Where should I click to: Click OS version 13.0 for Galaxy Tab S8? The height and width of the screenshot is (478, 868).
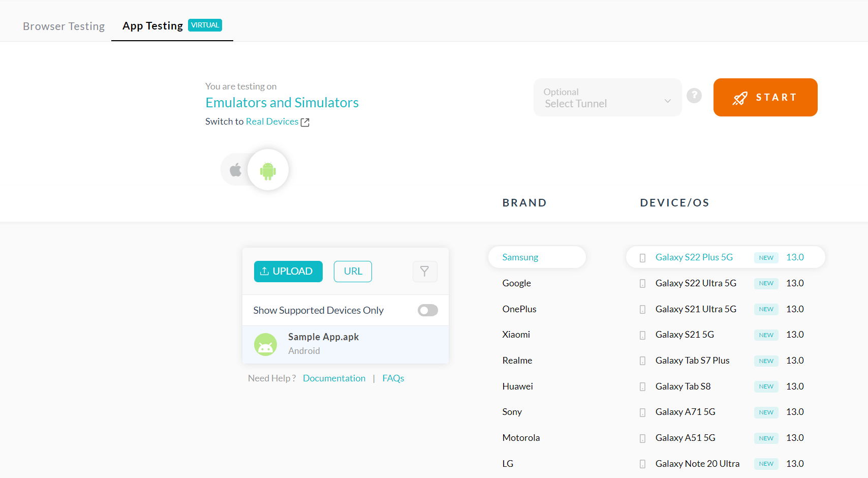coord(795,386)
